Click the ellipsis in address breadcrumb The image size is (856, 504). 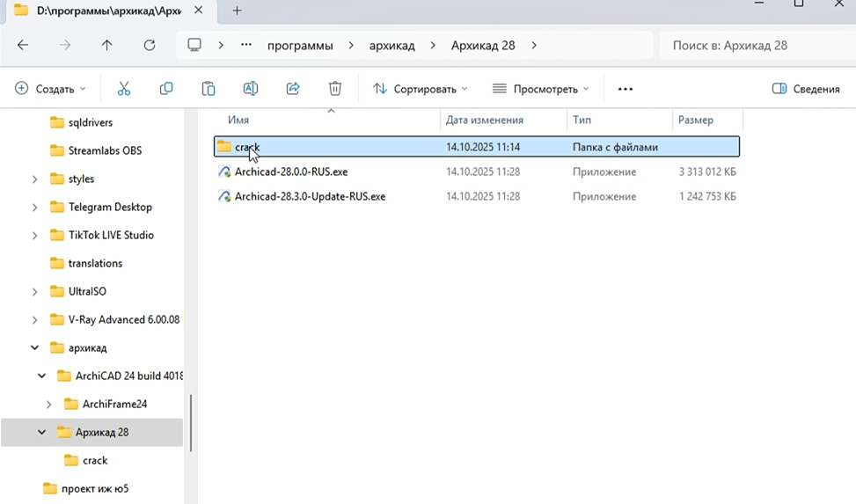[x=246, y=45]
